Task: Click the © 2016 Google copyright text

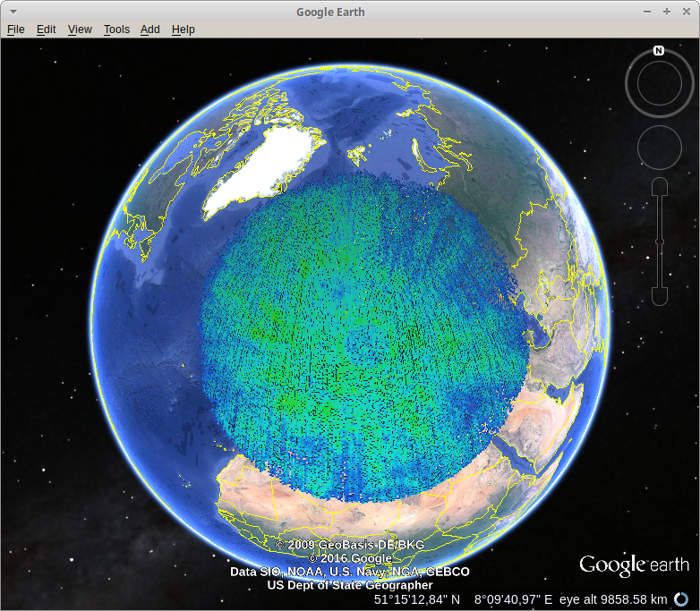Action: click(x=350, y=558)
